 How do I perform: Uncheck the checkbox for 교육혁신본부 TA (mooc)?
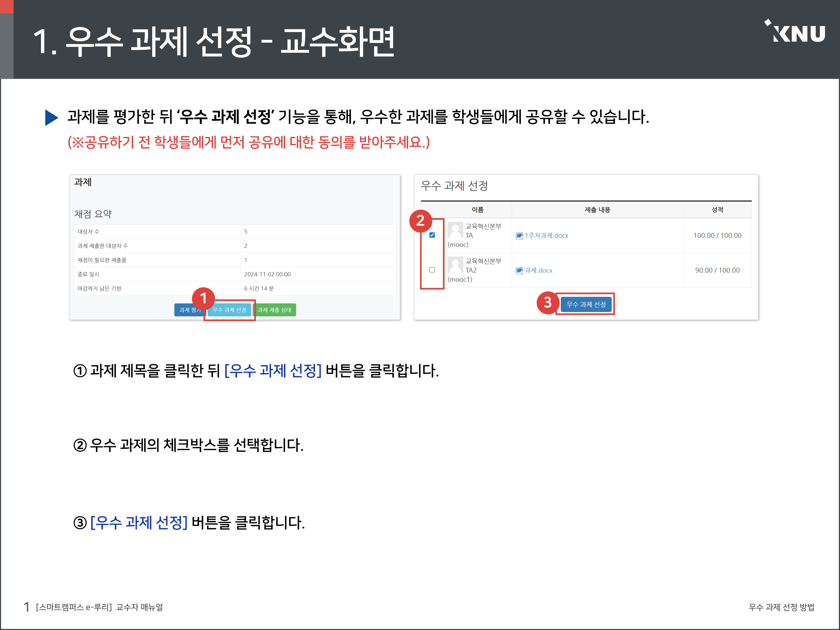(x=432, y=235)
